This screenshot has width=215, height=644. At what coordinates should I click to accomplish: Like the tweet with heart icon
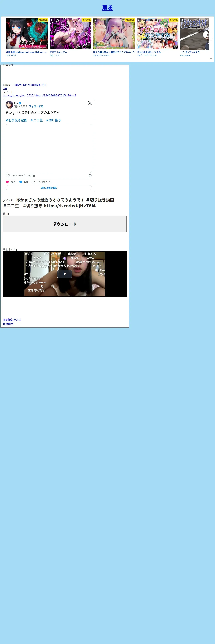pos(8,182)
